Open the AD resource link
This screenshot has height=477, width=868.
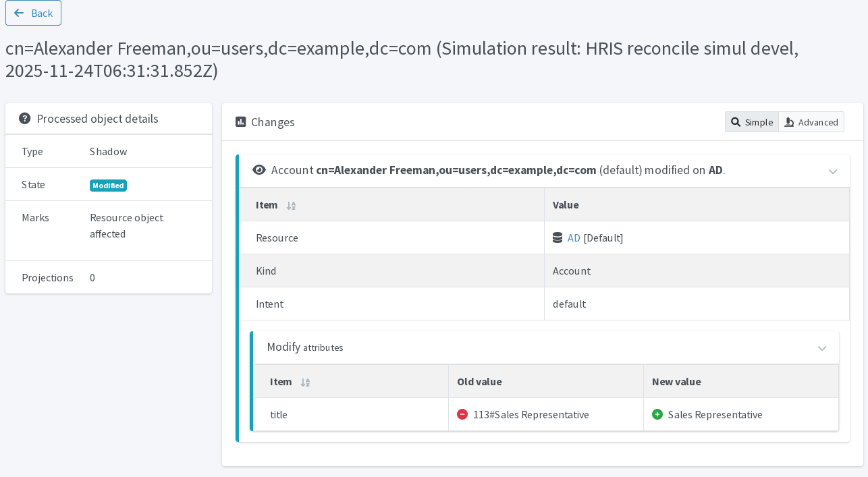(x=573, y=237)
